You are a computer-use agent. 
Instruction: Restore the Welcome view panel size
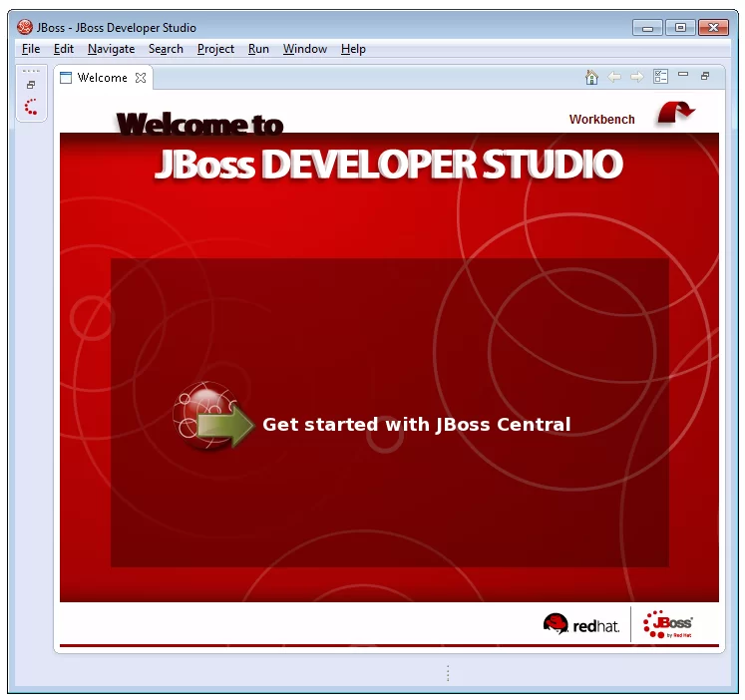point(705,76)
